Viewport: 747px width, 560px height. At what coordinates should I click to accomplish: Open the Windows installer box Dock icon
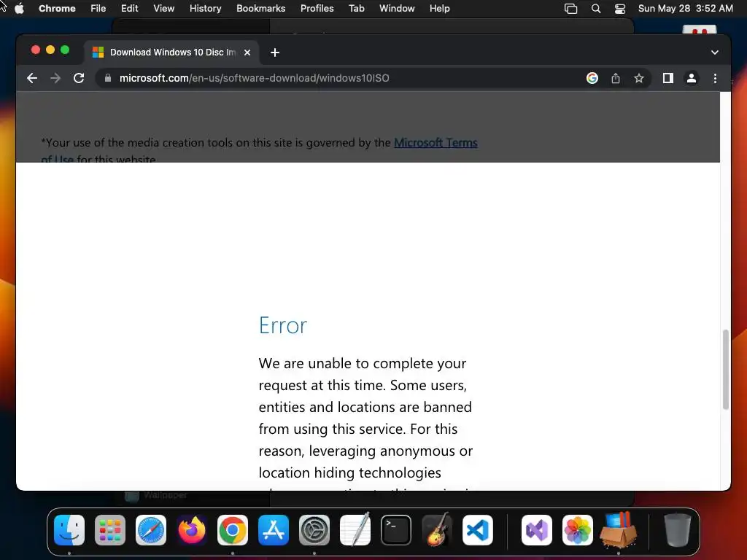[619, 529]
